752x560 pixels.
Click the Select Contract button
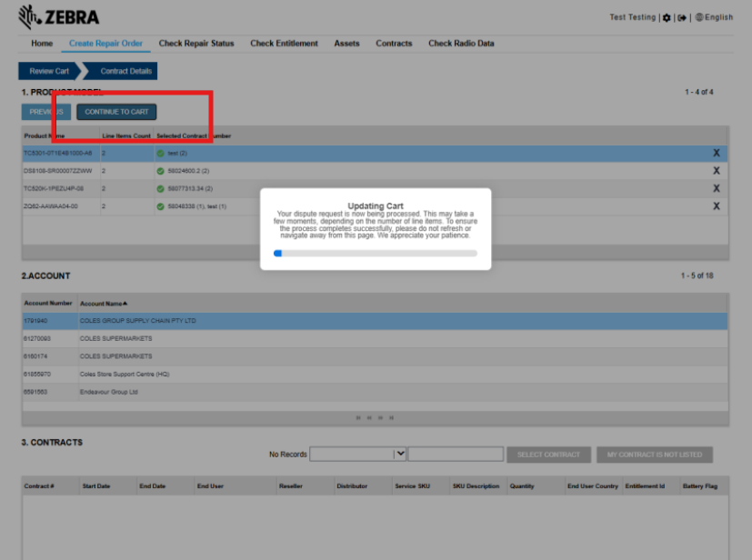pyautogui.click(x=548, y=455)
